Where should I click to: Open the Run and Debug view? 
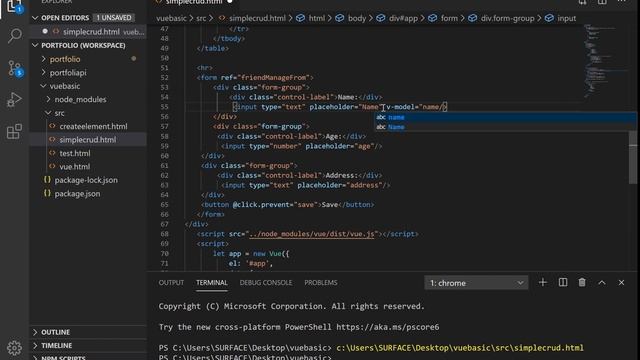click(15, 100)
